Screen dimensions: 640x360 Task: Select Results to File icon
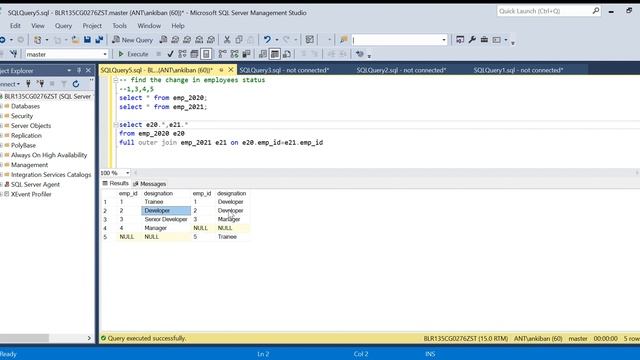pyautogui.click(x=287, y=54)
